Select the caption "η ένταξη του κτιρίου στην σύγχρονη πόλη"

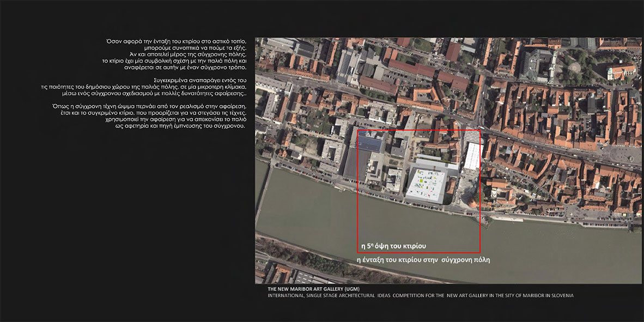[422, 260]
